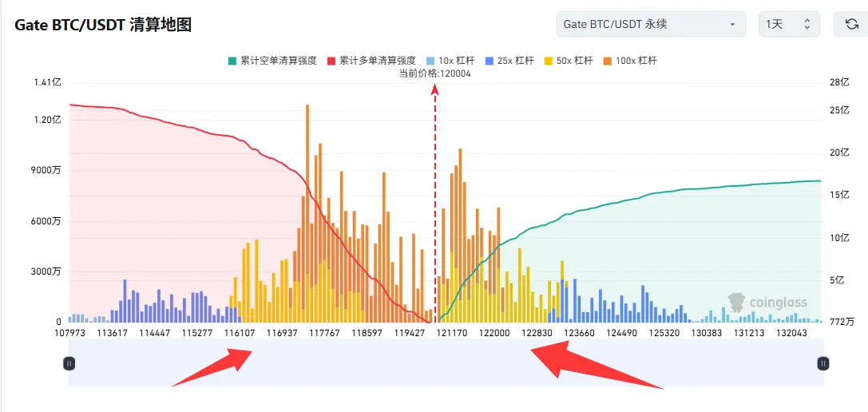This screenshot has width=868, height=412.
Task: Click the left zoom slider handle
Action: click(x=69, y=363)
